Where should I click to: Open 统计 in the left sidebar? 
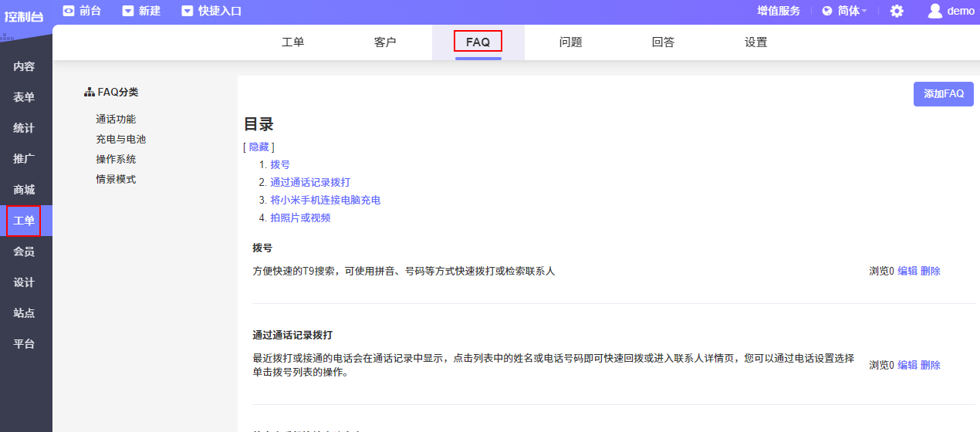pyautogui.click(x=24, y=128)
